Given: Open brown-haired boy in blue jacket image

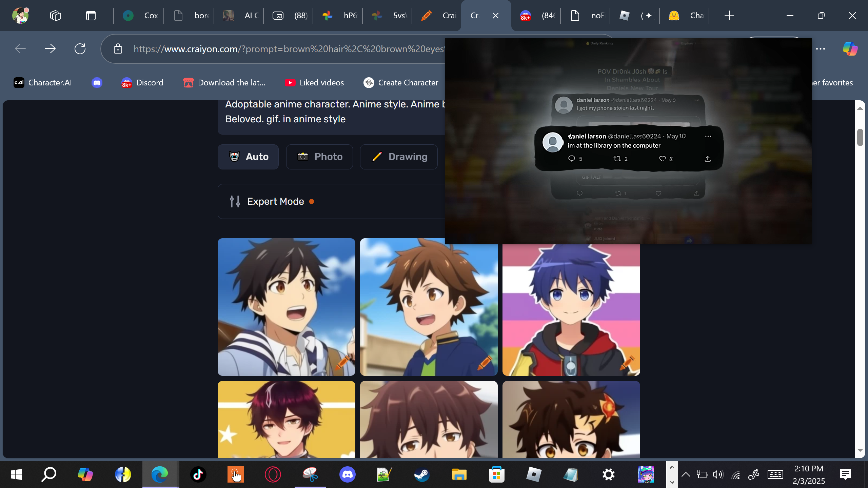Looking at the screenshot, I should pos(429,307).
